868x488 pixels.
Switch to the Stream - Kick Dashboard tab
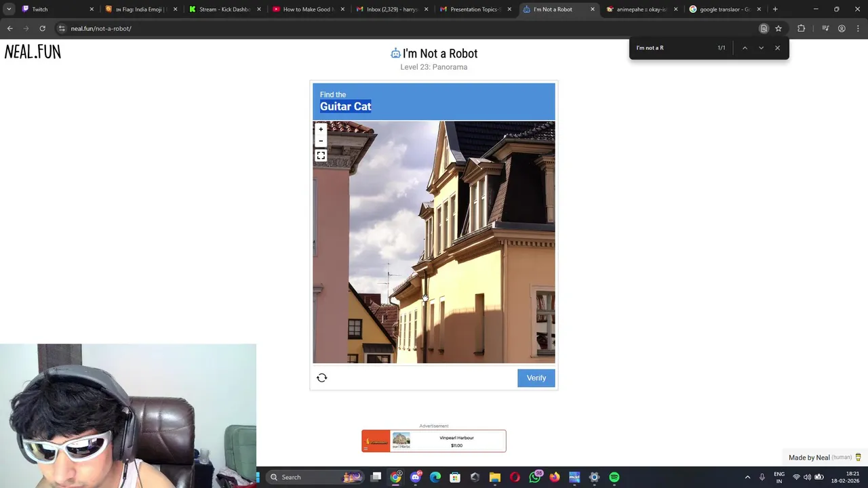coord(224,9)
